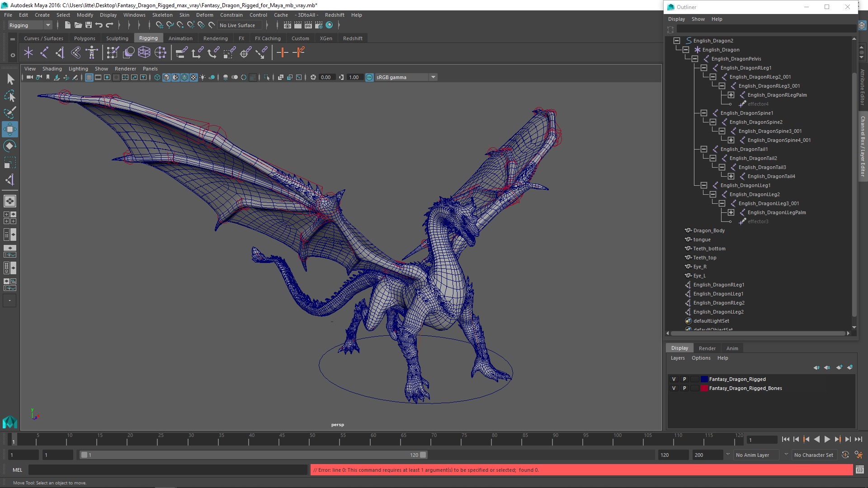Click the New Scene icon
868x488 pixels.
(67, 25)
